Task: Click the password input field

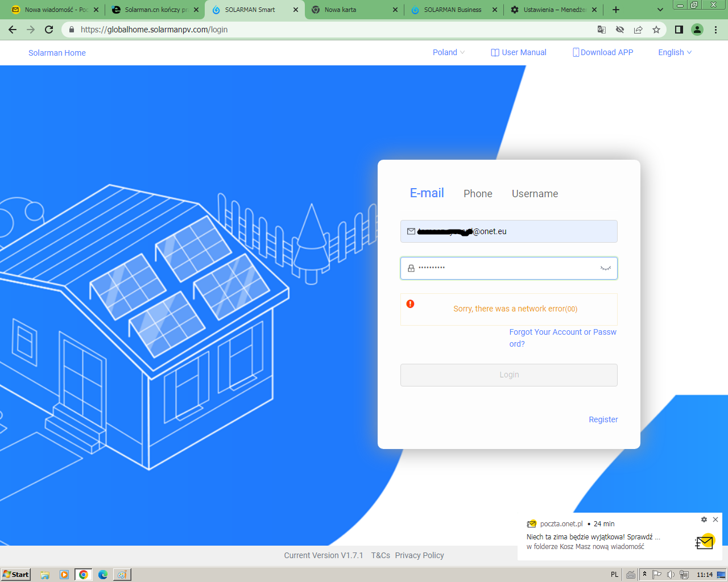Action: point(509,268)
